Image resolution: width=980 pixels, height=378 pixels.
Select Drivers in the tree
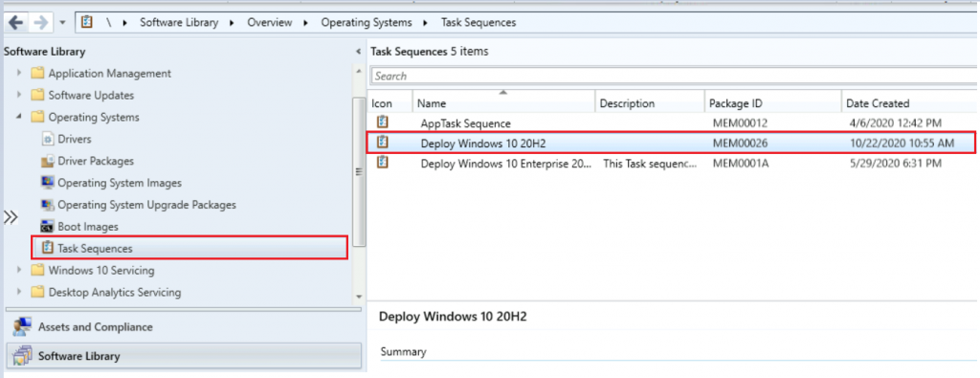[75, 139]
